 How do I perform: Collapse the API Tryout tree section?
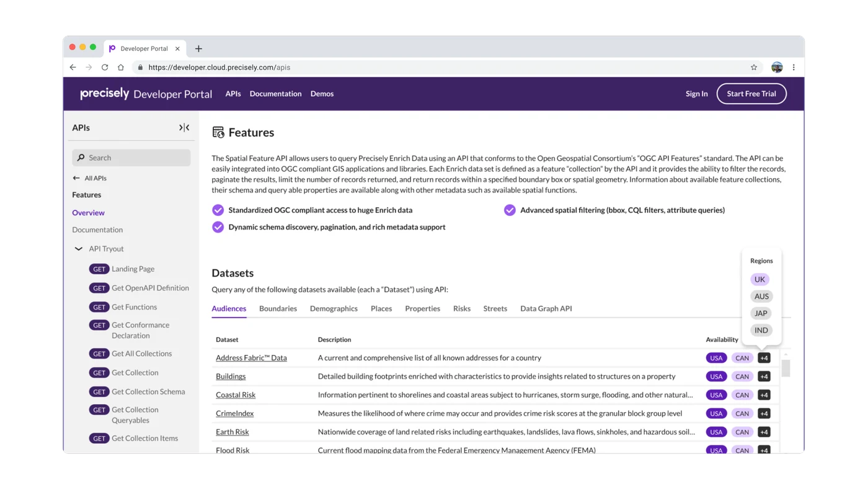[x=79, y=249]
